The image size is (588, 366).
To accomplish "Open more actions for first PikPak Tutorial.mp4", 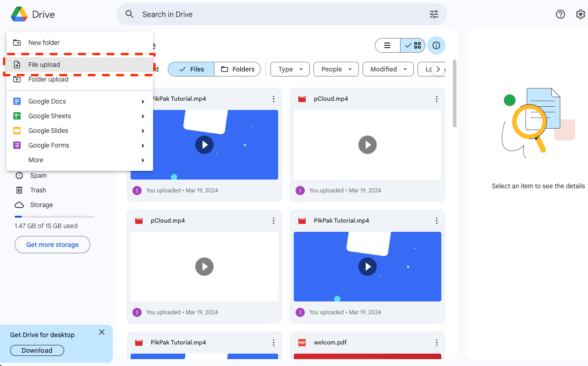I will 274,99.
